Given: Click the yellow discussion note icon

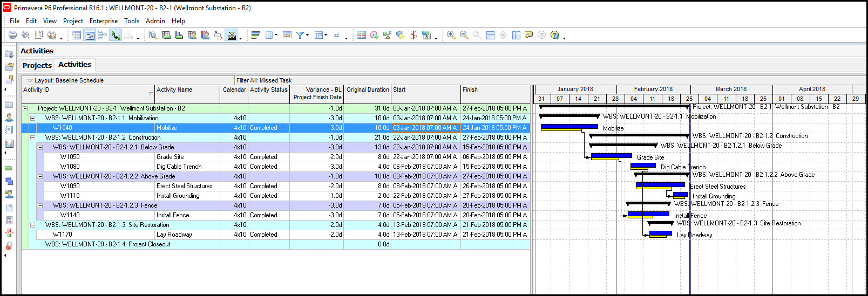Looking at the screenshot, I should (x=529, y=35).
